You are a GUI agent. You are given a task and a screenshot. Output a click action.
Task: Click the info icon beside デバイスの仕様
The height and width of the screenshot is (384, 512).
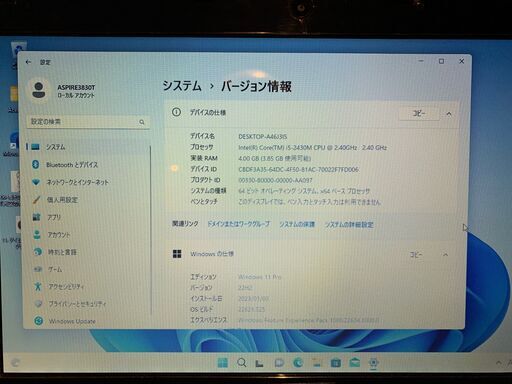(x=176, y=112)
